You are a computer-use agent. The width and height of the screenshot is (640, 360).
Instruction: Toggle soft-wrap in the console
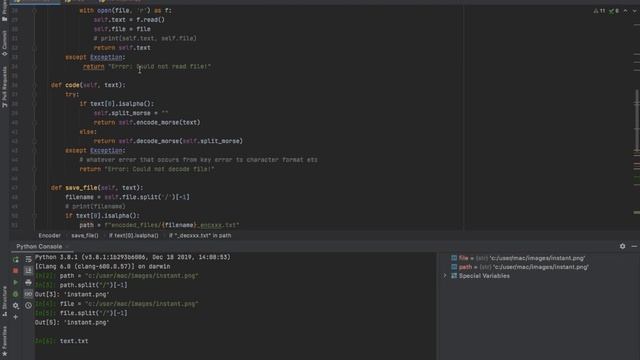click(x=28, y=260)
